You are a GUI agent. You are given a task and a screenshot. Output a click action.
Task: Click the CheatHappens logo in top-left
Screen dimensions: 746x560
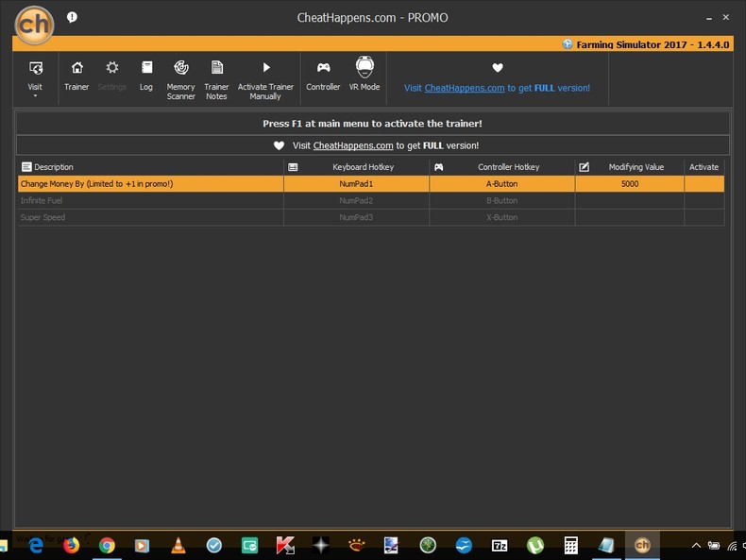coord(34,25)
